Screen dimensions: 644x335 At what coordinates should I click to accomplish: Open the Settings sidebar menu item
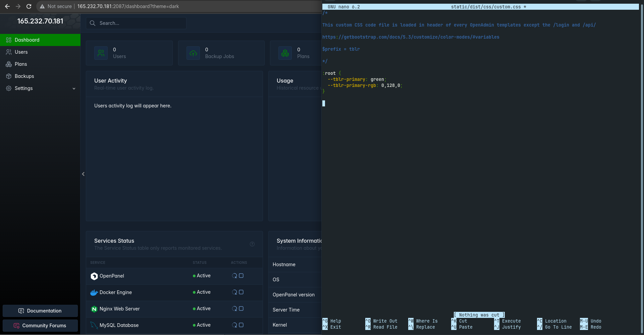(x=40, y=88)
